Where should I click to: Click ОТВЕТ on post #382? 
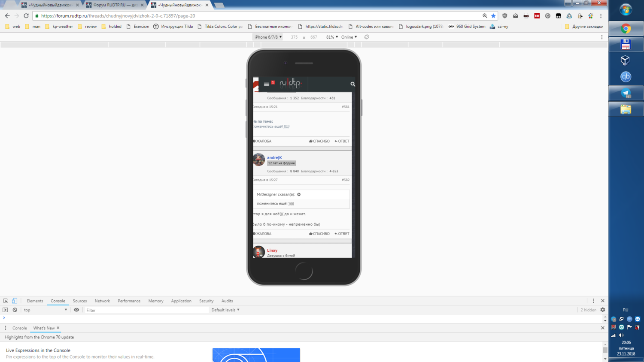coord(342,234)
